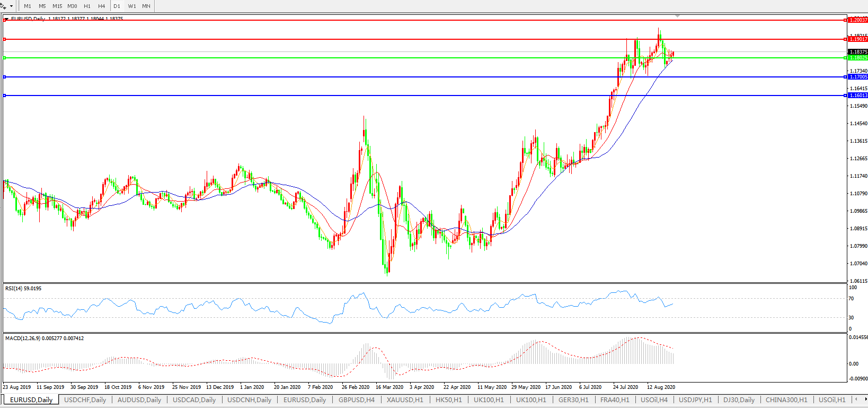Image resolution: width=868 pixels, height=408 pixels.
Task: Click the gray chart shift triangle marker
Action: (x=677, y=16)
